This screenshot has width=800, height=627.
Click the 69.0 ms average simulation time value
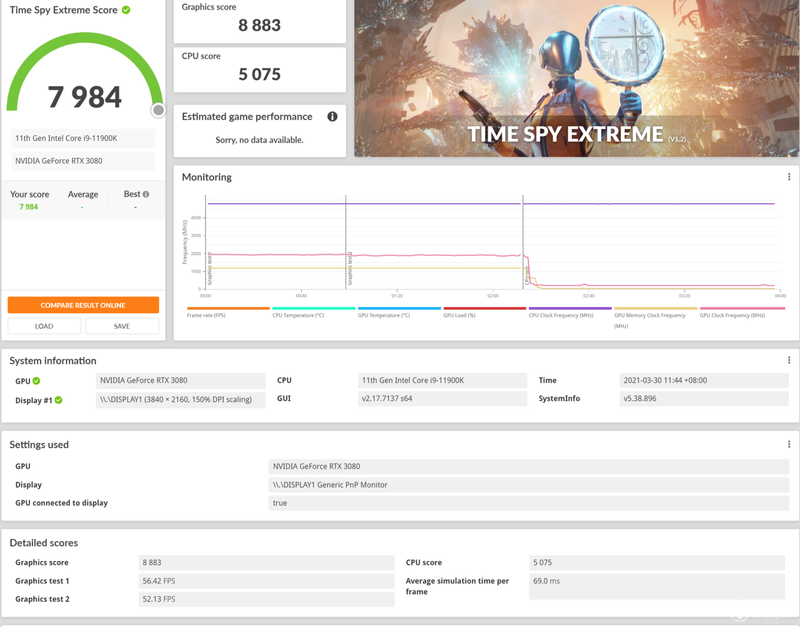(657, 586)
